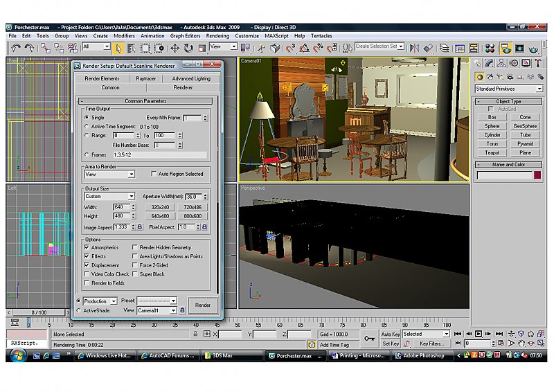Image resolution: width=554 pixels, height=392 pixels.
Task: Click the Align tool icon
Action: tap(428, 48)
